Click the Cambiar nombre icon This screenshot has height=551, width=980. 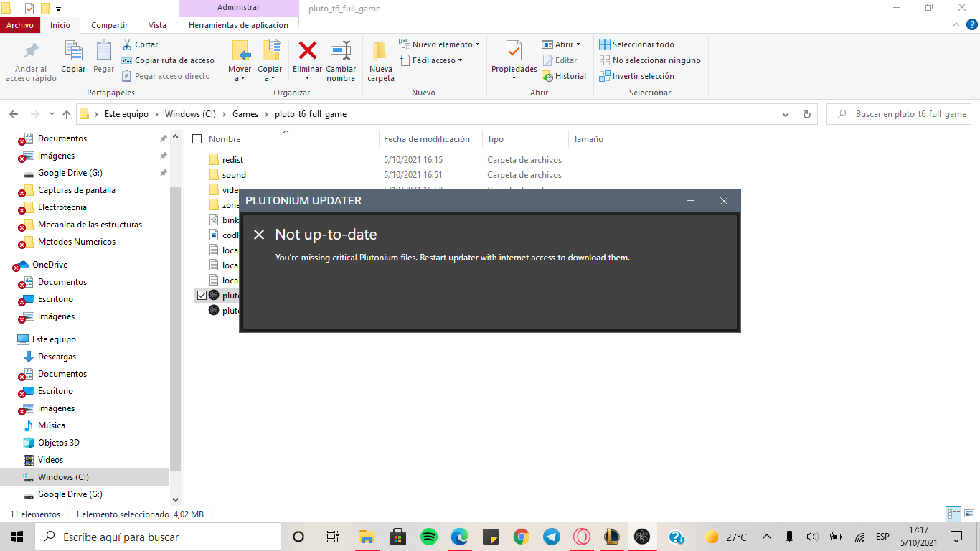[x=341, y=51]
